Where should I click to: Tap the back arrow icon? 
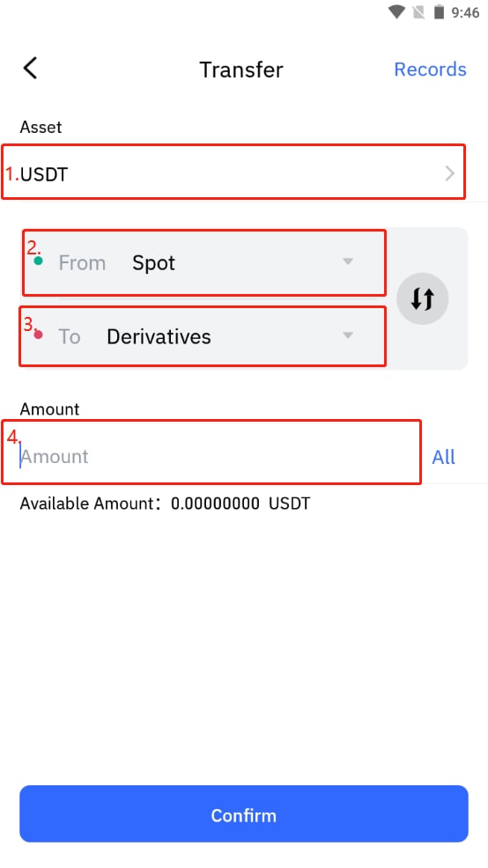30,68
